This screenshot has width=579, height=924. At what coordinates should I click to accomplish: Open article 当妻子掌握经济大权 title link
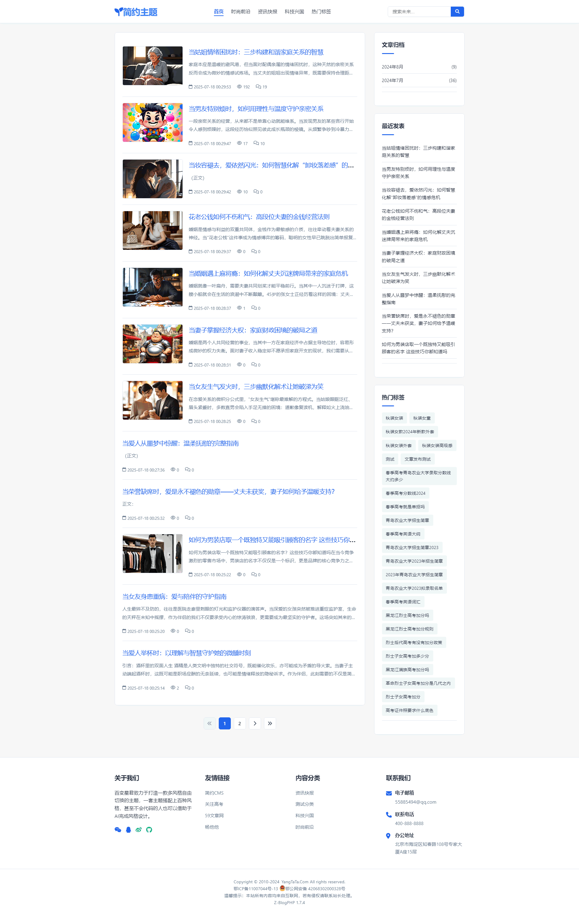253,330
